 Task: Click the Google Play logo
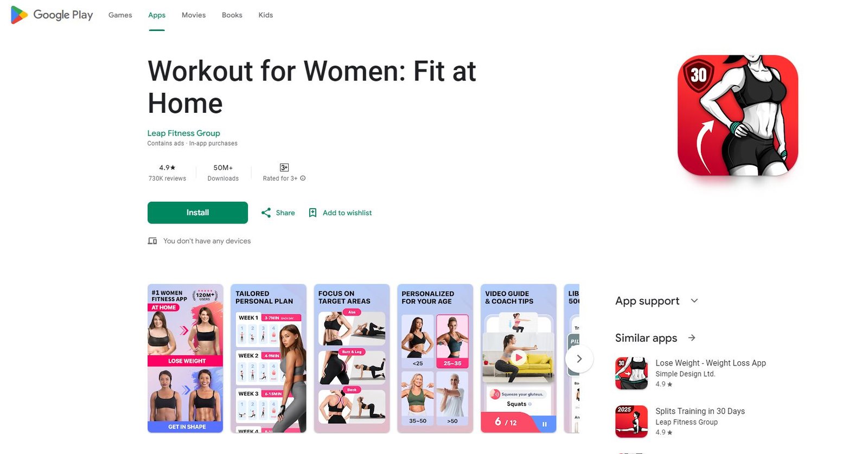click(52, 15)
